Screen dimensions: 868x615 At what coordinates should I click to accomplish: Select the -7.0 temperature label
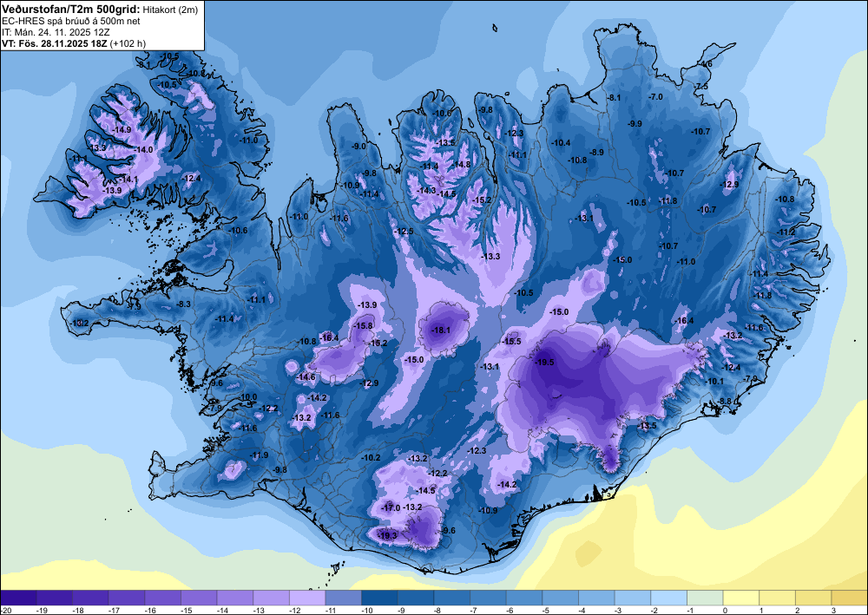(655, 97)
